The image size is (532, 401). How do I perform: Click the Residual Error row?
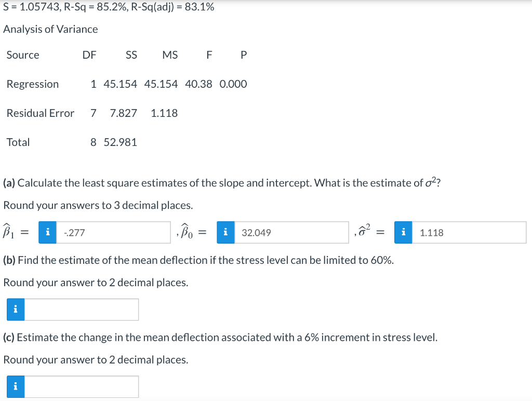[40, 113]
